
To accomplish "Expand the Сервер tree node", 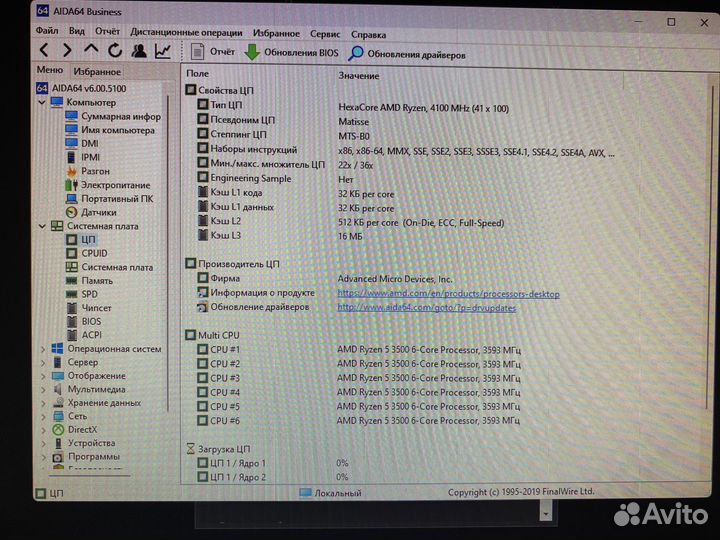I will [x=43, y=363].
